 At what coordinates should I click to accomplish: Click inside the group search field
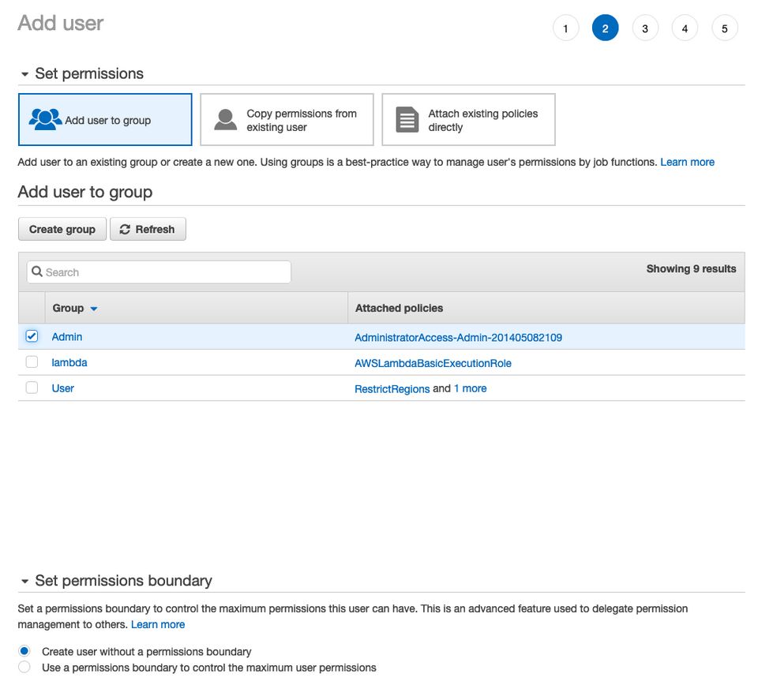click(x=158, y=271)
